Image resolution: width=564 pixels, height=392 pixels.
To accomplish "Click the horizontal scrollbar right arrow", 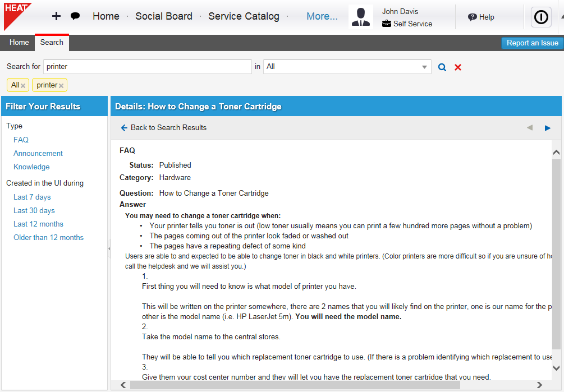I will (539, 385).
